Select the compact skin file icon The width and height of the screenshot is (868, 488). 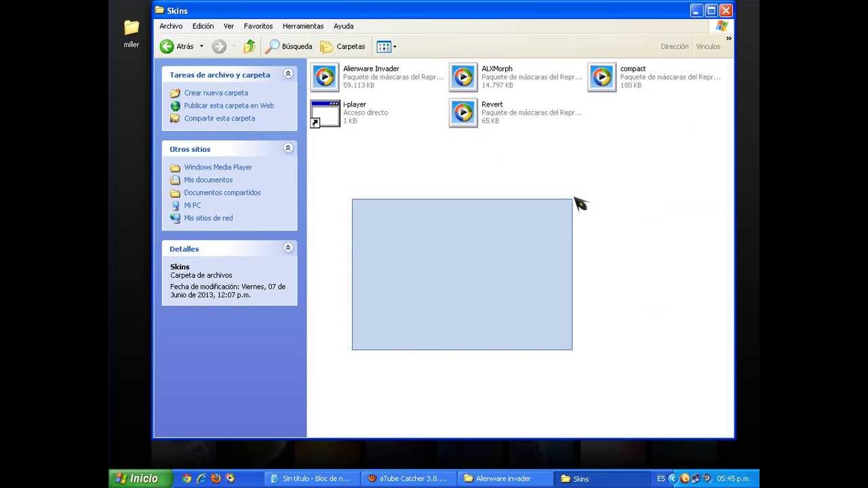[601, 77]
